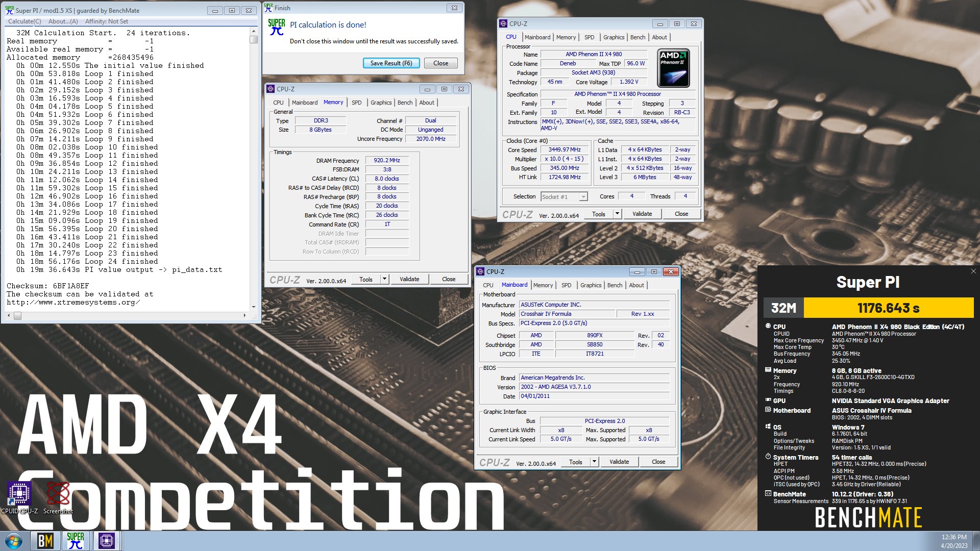Switch to CPU tab in CPU-Z Memory window
This screenshot has height=551, width=980.
(278, 103)
